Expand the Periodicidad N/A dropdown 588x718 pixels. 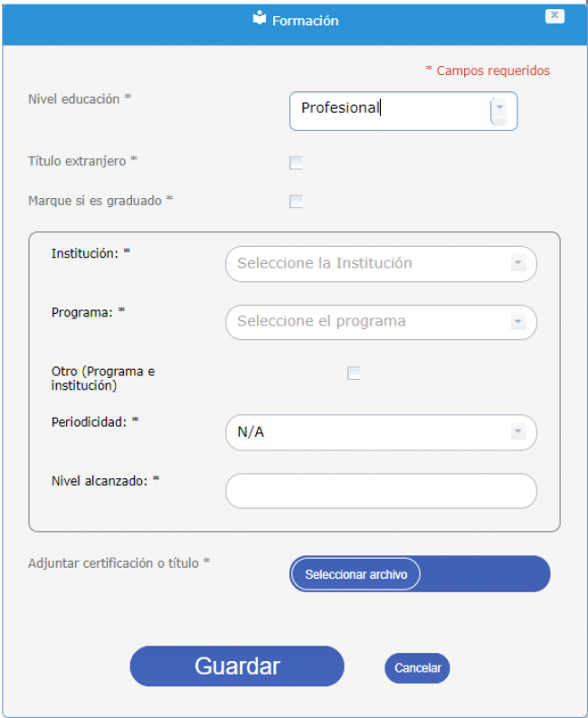point(371,431)
